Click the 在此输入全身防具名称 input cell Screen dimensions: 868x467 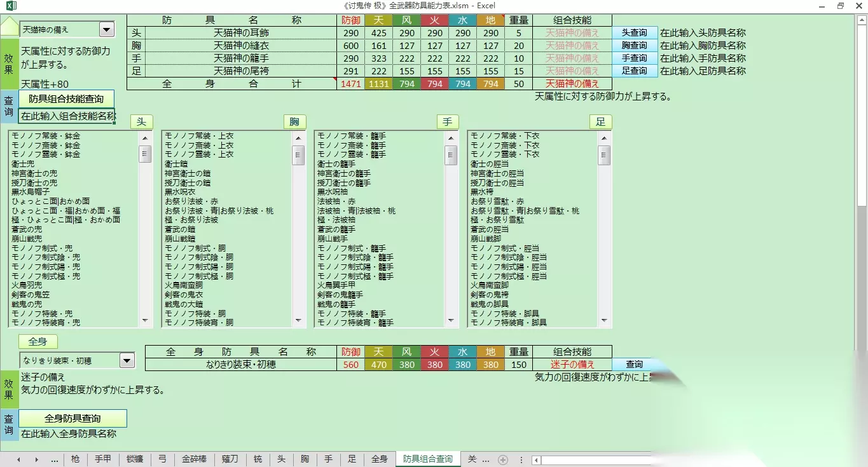tap(69, 434)
